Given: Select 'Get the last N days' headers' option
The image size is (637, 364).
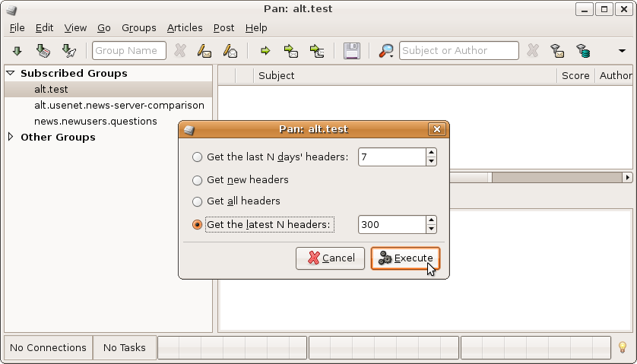Looking at the screenshot, I should 198,157.
